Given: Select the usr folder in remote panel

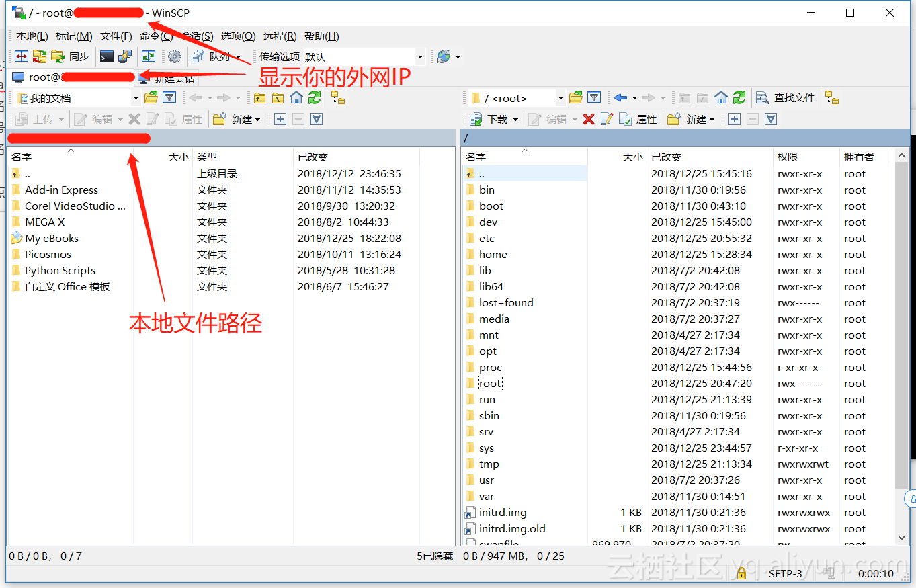Looking at the screenshot, I should (487, 480).
